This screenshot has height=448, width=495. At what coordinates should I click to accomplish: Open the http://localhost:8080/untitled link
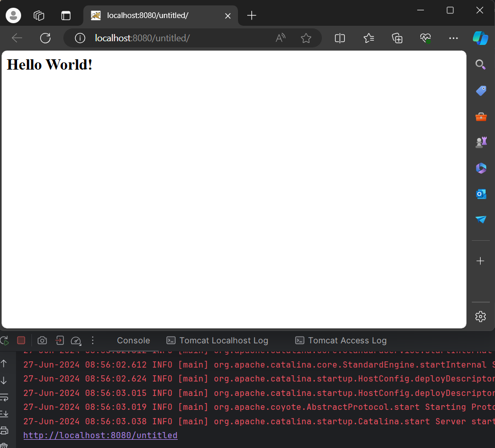[100, 435]
